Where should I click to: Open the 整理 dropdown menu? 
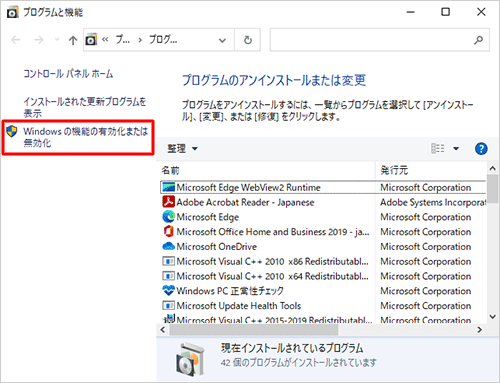[x=182, y=149]
